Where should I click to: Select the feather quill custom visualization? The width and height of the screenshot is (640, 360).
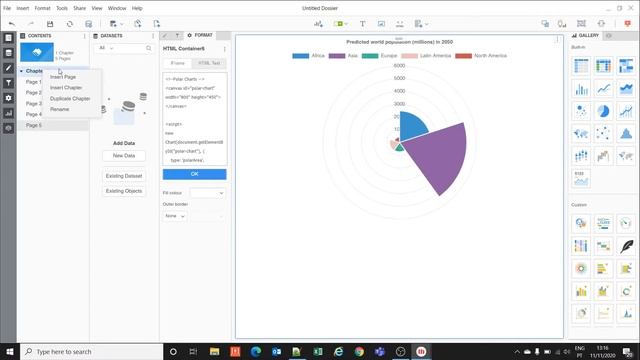coord(626,246)
